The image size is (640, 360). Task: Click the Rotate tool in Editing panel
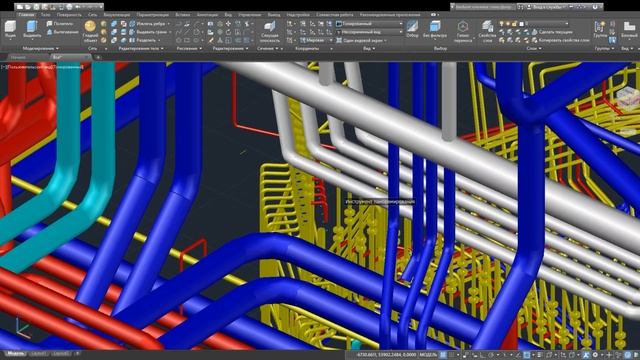click(x=228, y=32)
